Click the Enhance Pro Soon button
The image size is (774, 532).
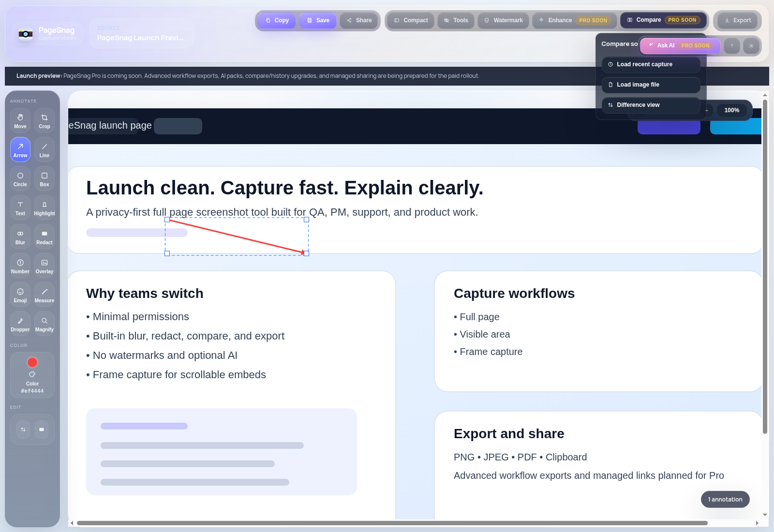point(575,20)
